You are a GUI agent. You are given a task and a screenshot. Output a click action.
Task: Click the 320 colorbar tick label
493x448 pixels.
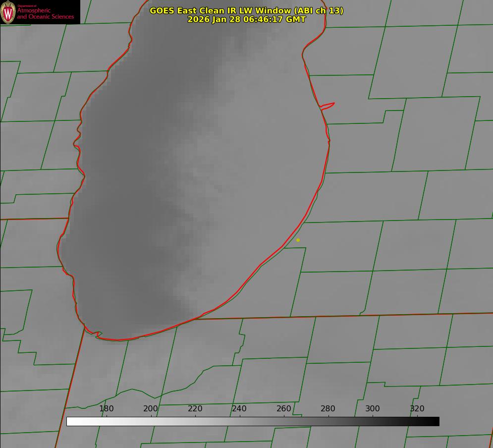point(417,409)
